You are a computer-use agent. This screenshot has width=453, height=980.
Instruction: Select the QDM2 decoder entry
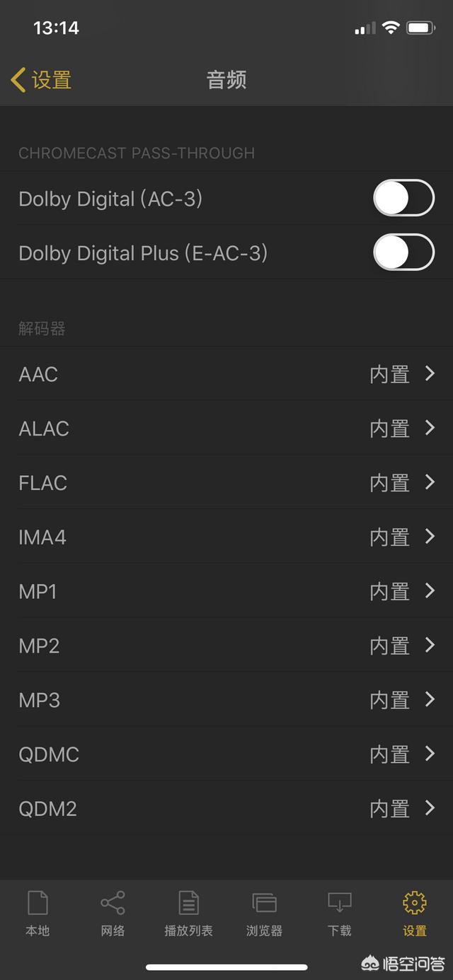226,808
